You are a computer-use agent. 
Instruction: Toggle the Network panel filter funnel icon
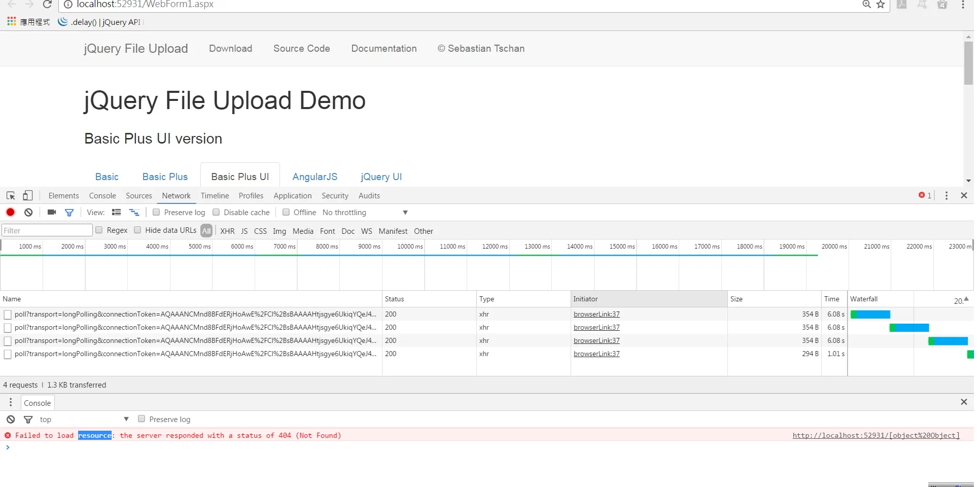tap(69, 213)
